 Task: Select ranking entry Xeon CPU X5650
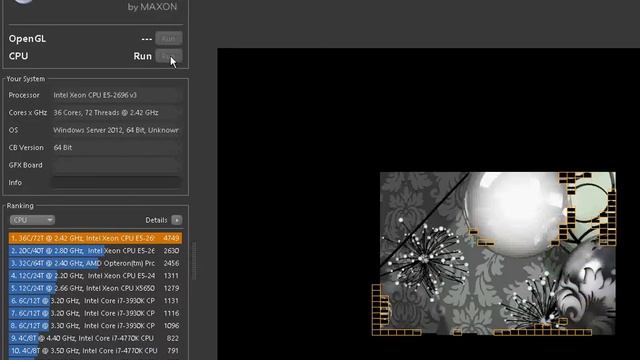click(x=95, y=288)
